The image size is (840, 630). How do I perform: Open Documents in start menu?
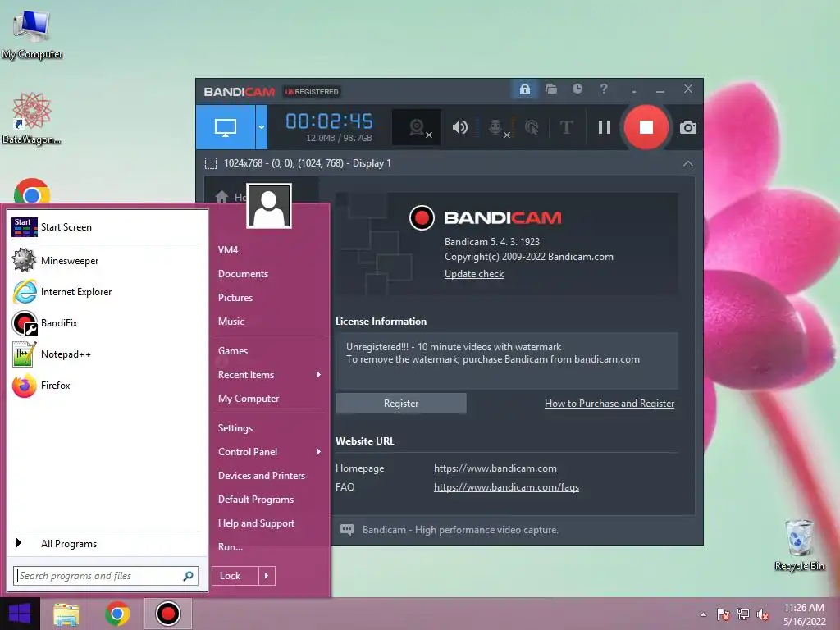point(243,274)
